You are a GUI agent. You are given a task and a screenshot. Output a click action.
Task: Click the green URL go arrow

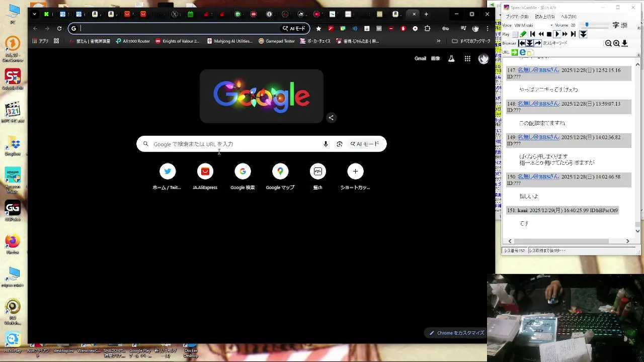pyautogui.click(x=515, y=52)
